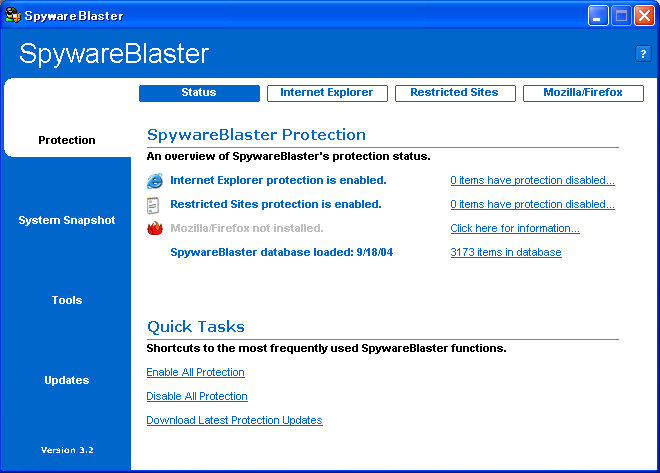Select the Mozilla/Firefox tab
660x473 pixels.
583,93
